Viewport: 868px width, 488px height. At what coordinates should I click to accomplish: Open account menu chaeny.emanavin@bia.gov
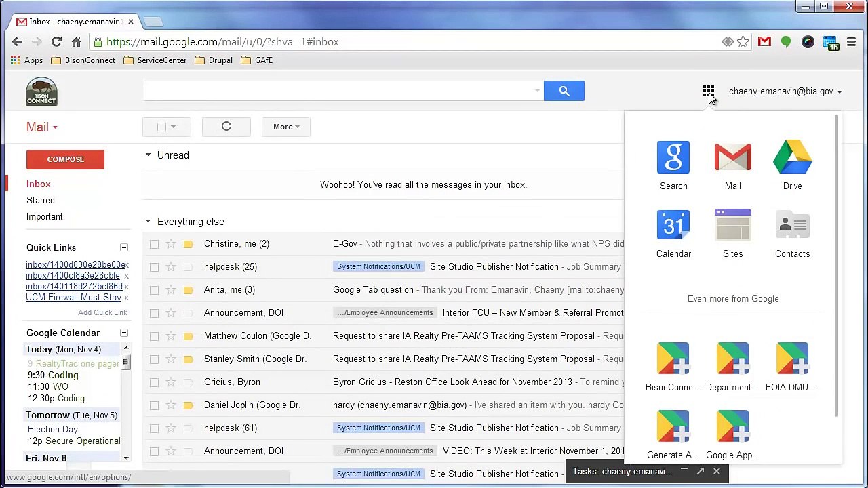point(785,91)
